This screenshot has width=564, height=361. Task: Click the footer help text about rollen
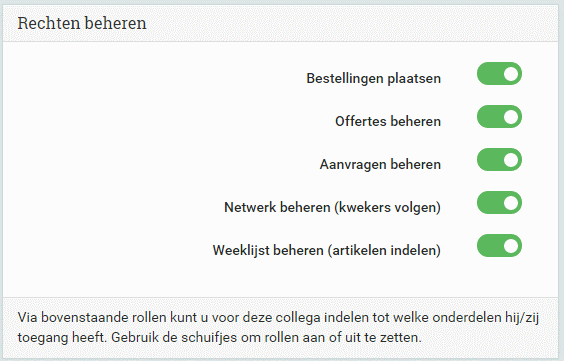[278, 328]
